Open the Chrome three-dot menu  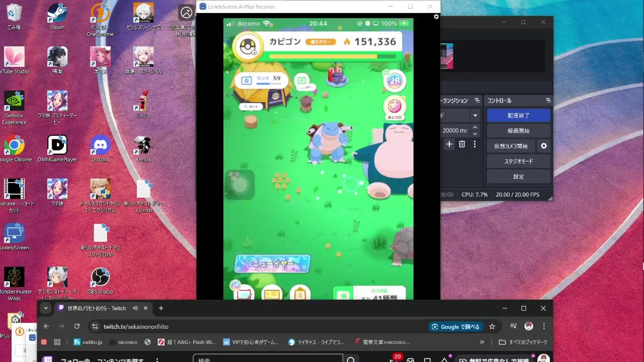pos(544,326)
